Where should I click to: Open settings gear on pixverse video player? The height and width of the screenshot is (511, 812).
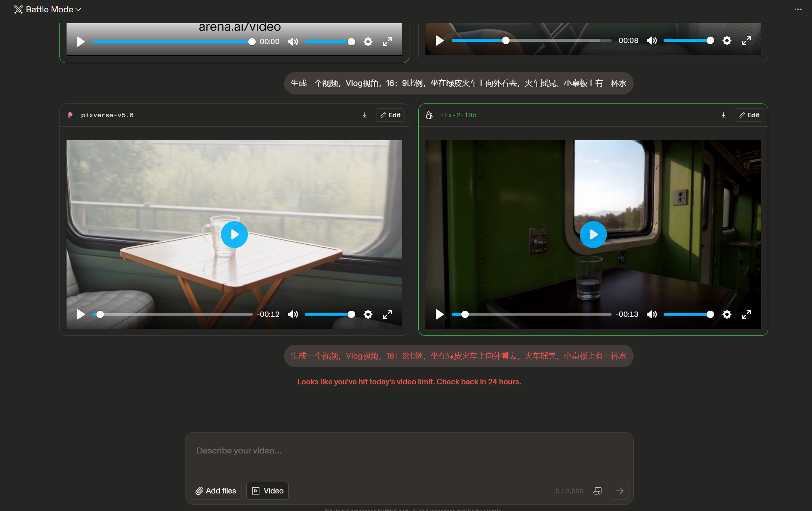[x=368, y=315]
